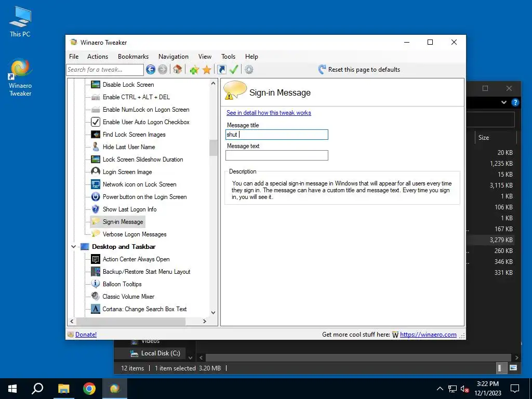The image size is (532, 399).
Task: Add bookmark with green plus star icon
Action: [x=194, y=70]
